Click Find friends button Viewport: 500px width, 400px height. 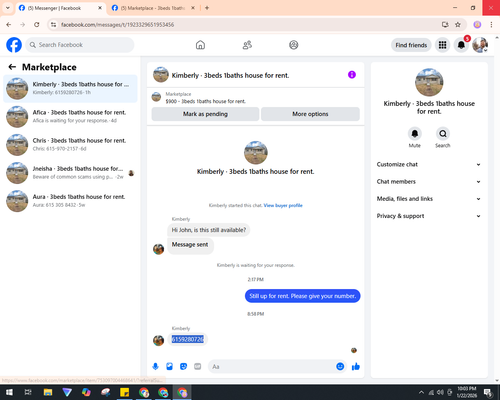coord(411,45)
